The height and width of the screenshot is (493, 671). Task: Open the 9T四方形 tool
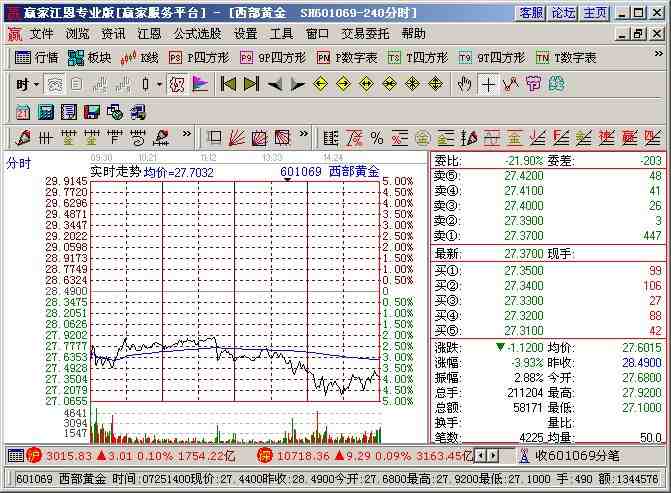click(x=492, y=57)
